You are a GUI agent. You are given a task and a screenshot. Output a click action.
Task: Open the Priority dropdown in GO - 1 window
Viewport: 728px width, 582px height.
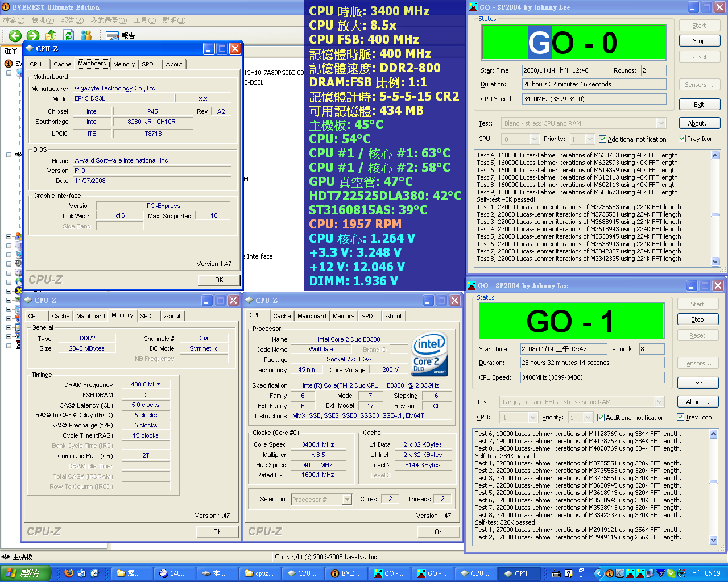click(588, 417)
